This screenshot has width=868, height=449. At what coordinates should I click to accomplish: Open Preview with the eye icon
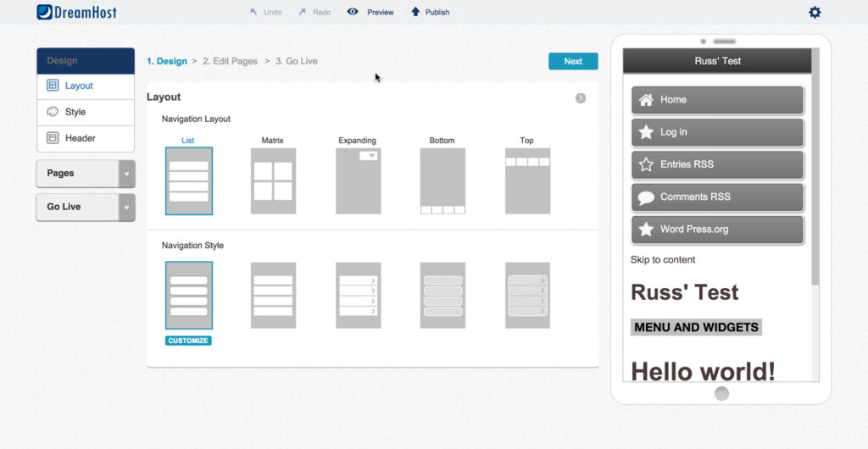(353, 12)
